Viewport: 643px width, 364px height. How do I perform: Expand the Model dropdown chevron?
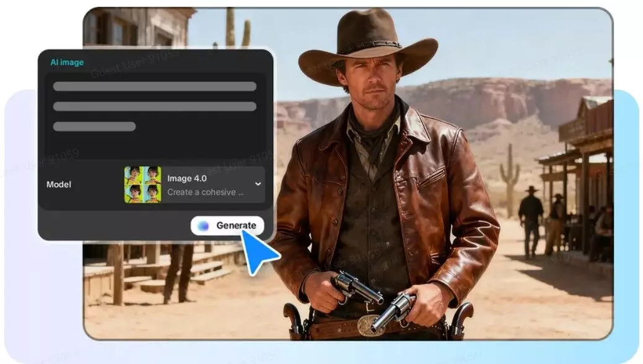point(258,184)
